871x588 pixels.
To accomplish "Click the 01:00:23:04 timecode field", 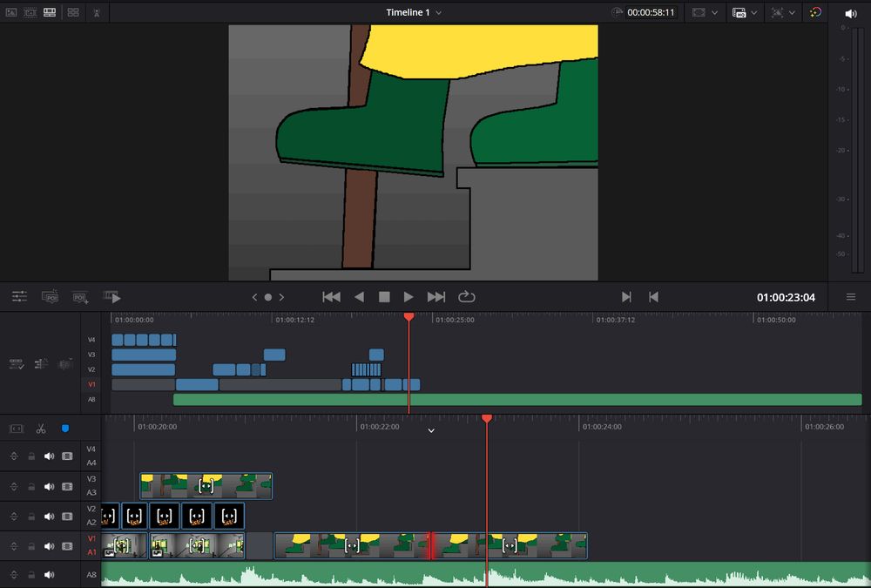I will (786, 298).
